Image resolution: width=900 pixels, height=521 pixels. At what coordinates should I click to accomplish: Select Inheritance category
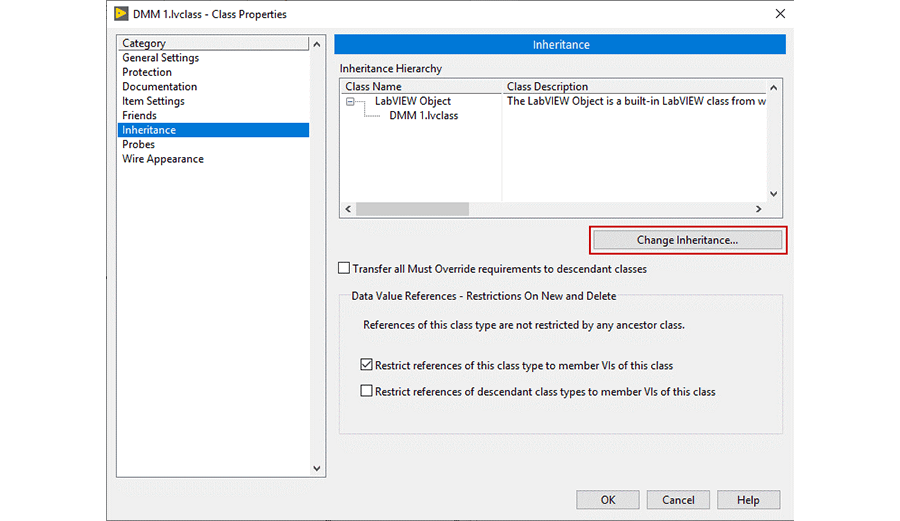click(214, 130)
